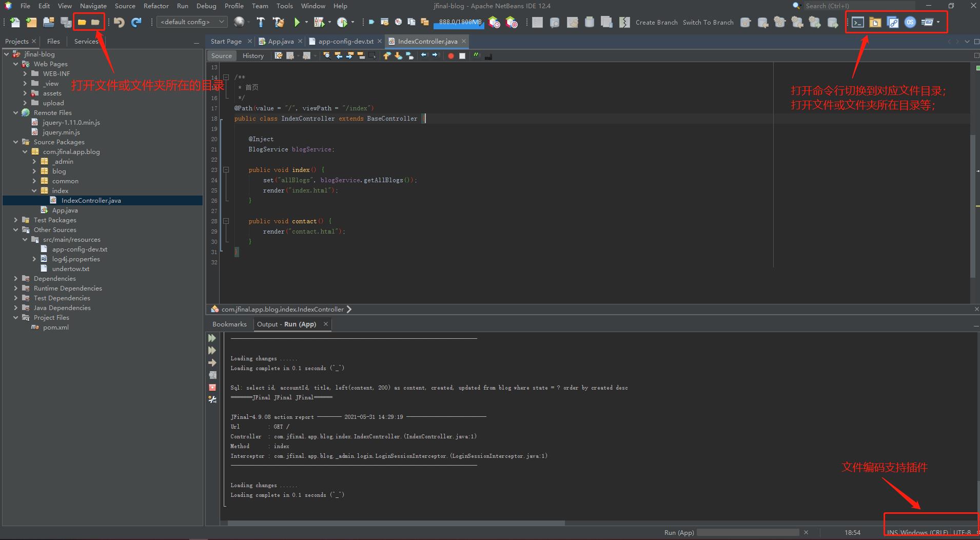Open the Navigate menu
The image size is (980, 540).
[x=93, y=6]
